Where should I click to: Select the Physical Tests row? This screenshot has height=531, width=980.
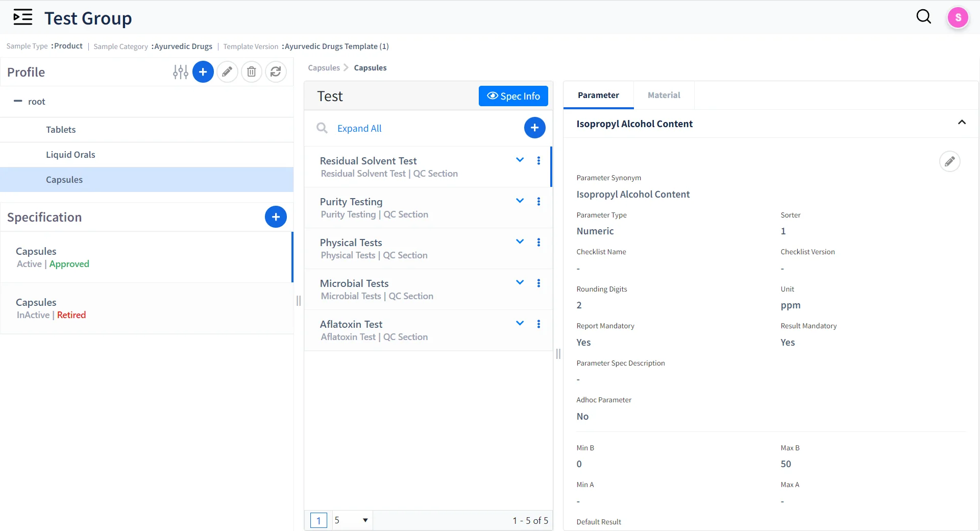tap(428, 249)
